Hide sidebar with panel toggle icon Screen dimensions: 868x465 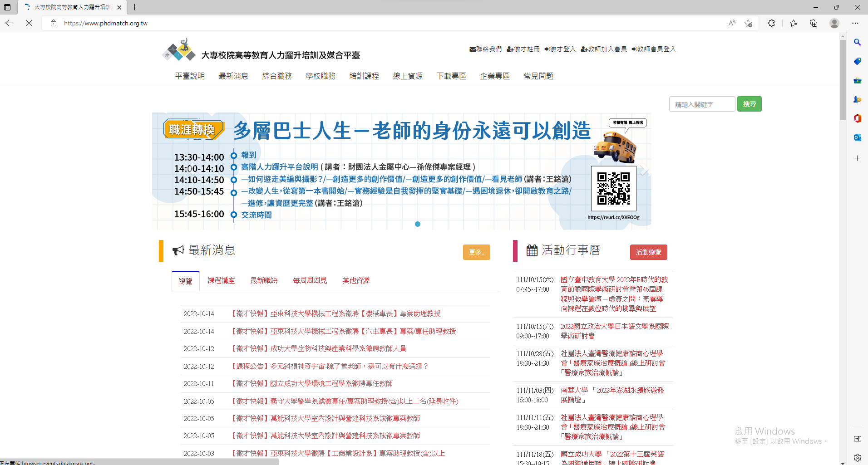point(857,439)
